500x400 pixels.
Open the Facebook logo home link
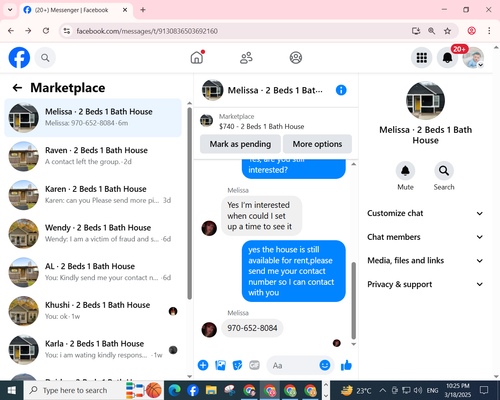pyautogui.click(x=19, y=58)
